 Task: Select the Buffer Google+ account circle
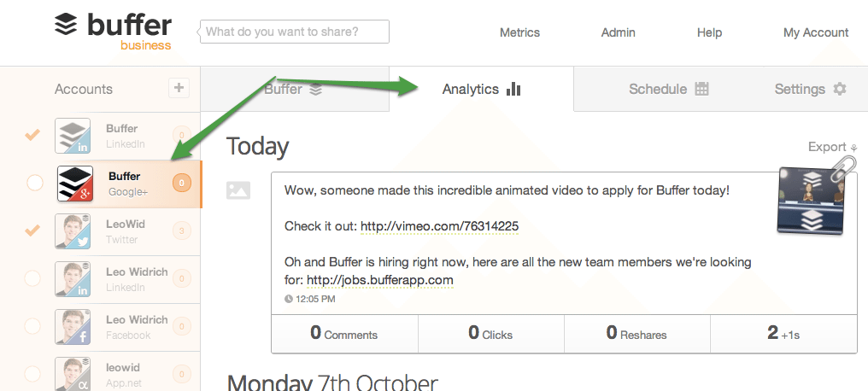(34, 183)
